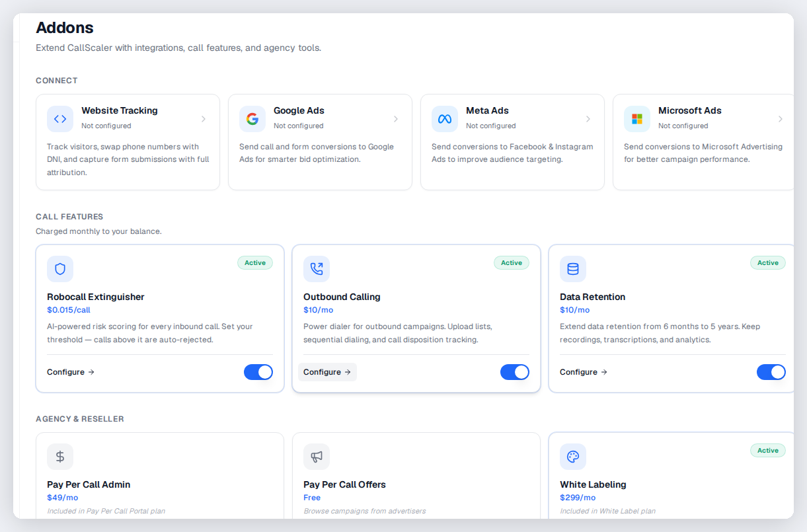
Task: Select the Google Ads logo icon
Action: point(252,119)
